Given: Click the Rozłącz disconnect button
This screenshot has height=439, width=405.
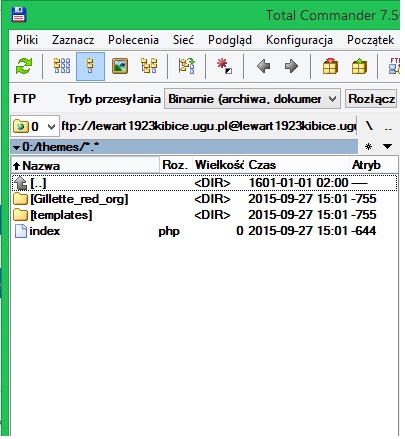Looking at the screenshot, I should pos(371,99).
